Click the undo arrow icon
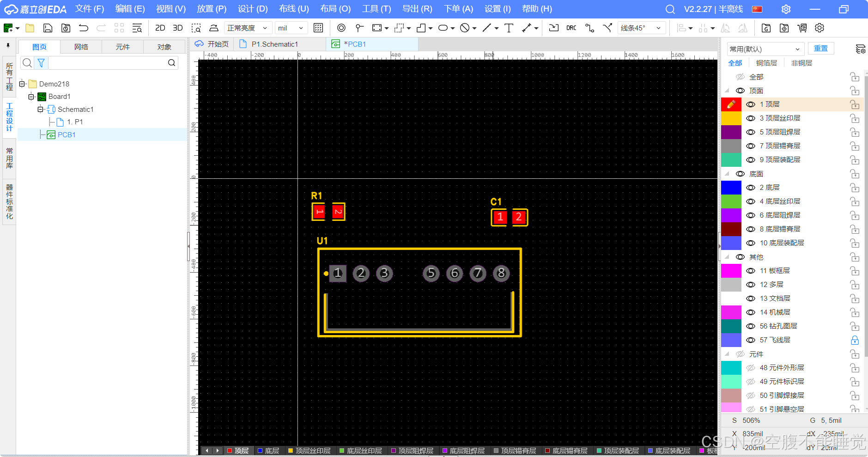Screen dimensions: 868x457 (84, 28)
